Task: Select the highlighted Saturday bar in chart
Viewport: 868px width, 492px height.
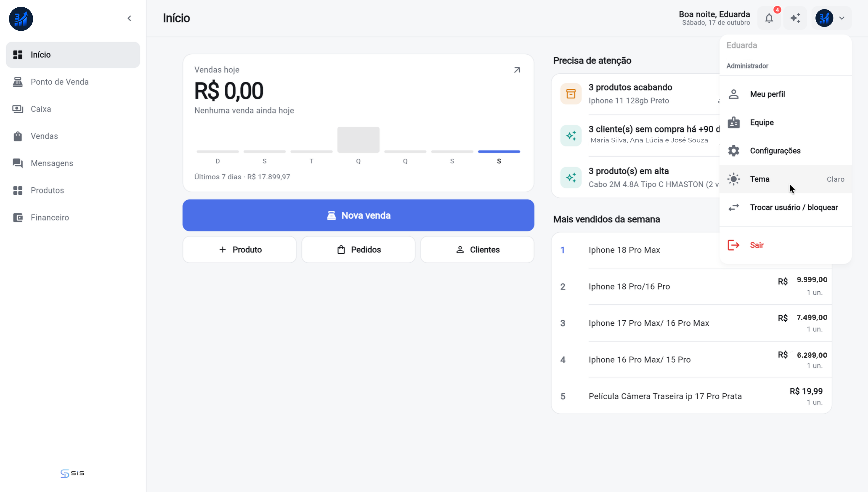Action: tap(499, 151)
